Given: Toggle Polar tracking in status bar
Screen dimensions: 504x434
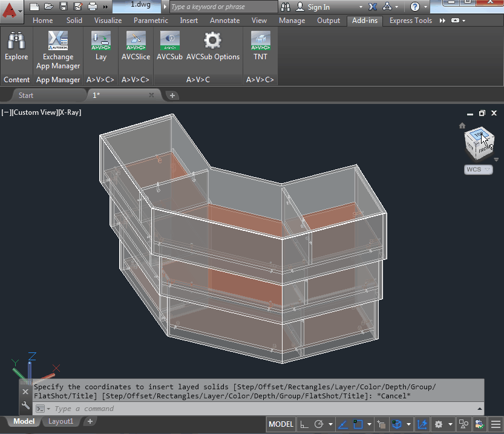Looking at the screenshot, I should pyautogui.click(x=319, y=424).
